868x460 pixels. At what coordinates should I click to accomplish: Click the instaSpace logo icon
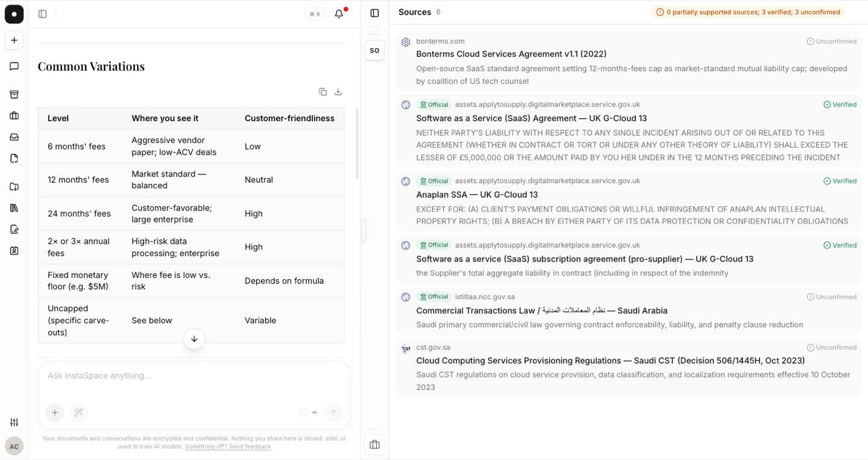click(x=14, y=14)
